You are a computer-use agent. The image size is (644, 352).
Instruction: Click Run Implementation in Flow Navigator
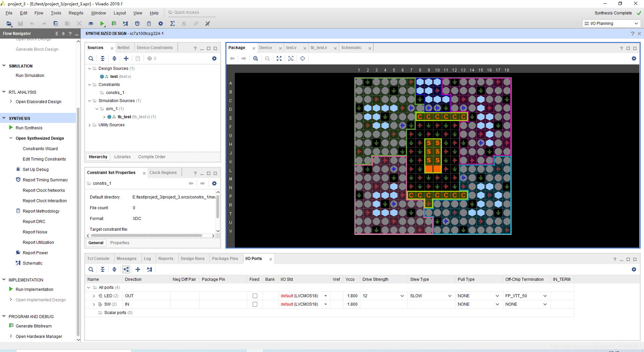(x=34, y=290)
